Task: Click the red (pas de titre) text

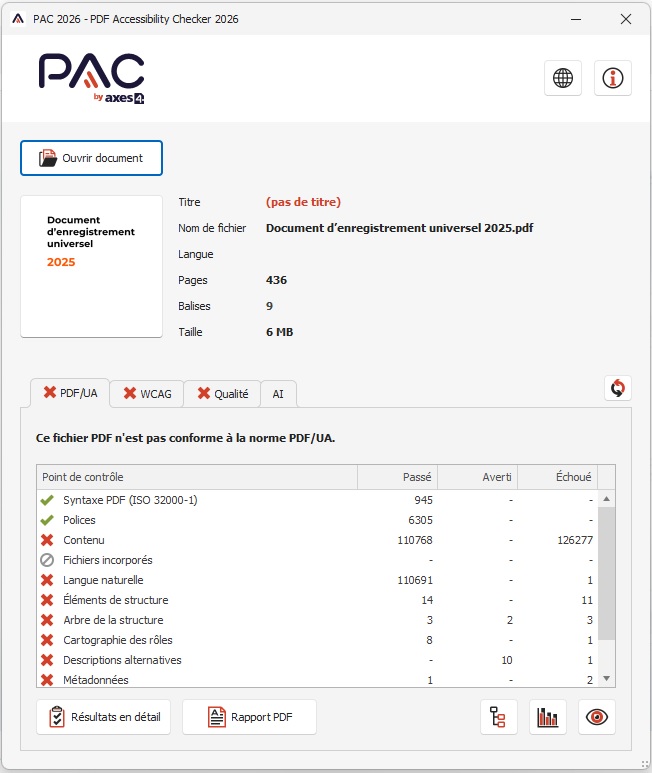Action: point(303,202)
